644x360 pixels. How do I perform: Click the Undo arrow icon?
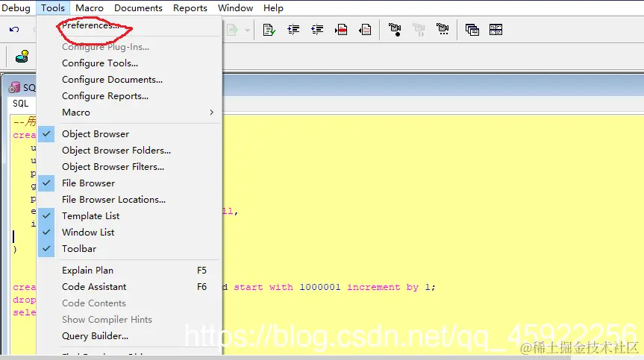(x=14, y=30)
